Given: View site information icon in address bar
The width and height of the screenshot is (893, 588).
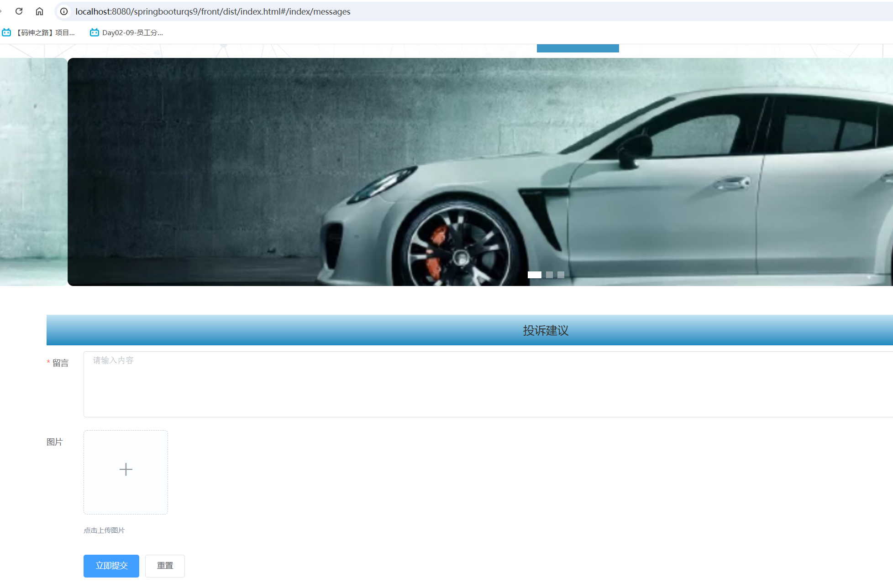Looking at the screenshot, I should click(x=64, y=11).
